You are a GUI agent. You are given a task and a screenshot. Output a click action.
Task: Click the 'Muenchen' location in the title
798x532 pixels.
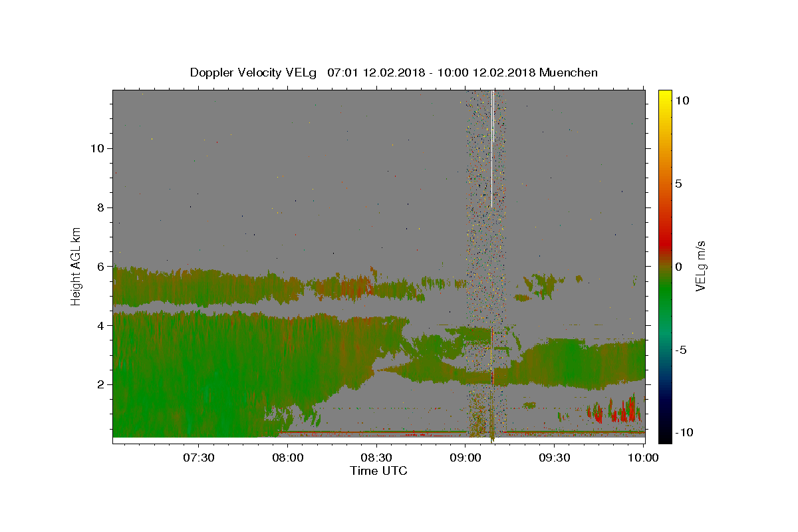[569, 72]
